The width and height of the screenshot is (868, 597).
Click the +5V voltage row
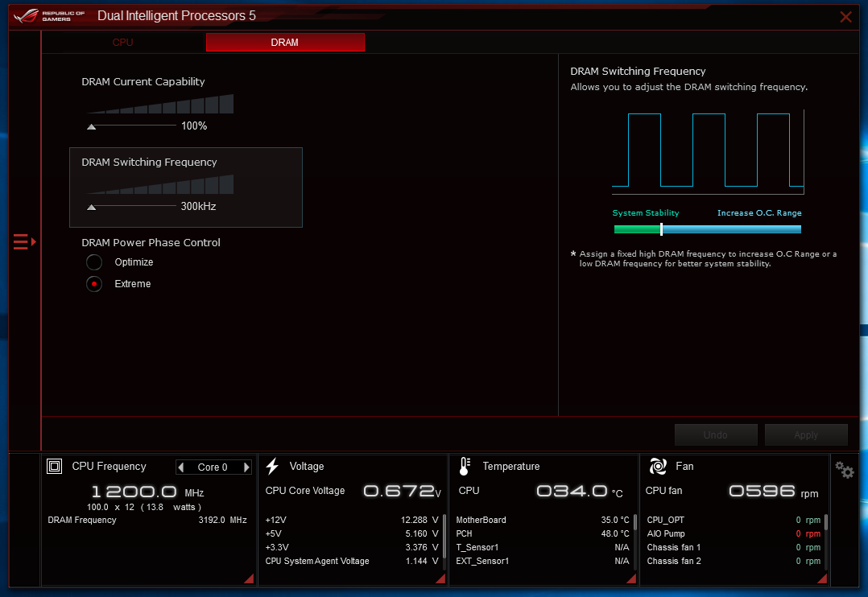(352, 534)
